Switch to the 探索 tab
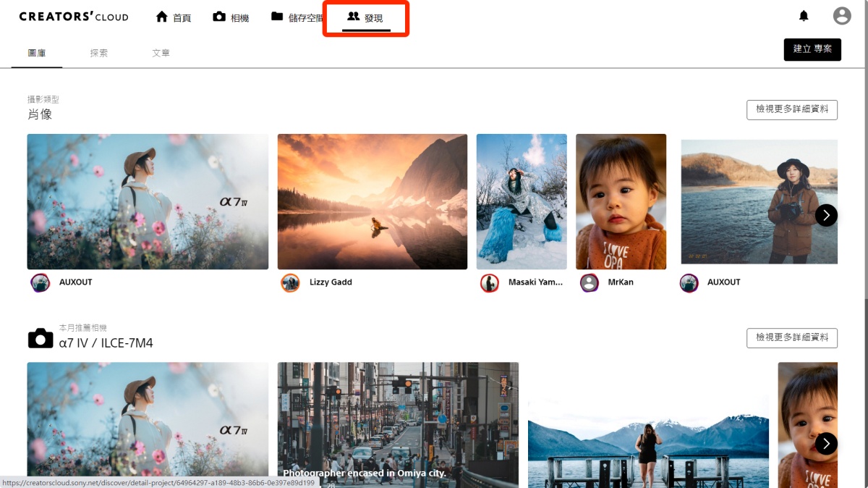 point(99,52)
